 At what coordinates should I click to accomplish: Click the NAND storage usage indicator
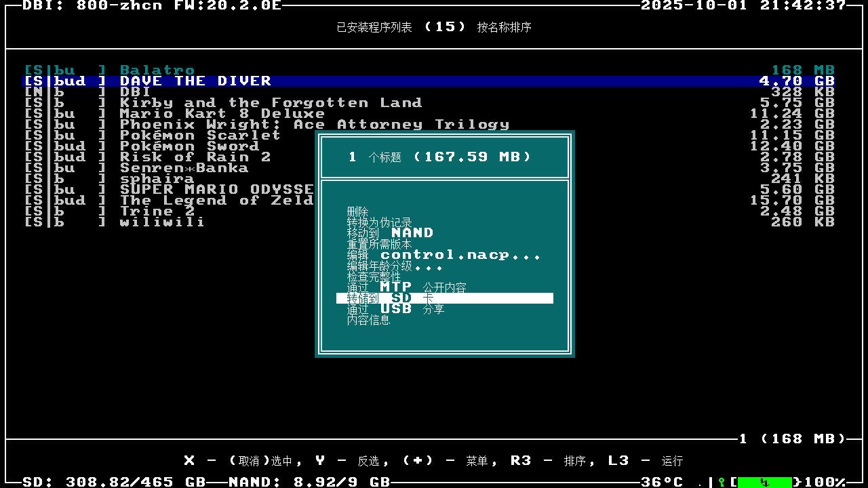(309, 482)
